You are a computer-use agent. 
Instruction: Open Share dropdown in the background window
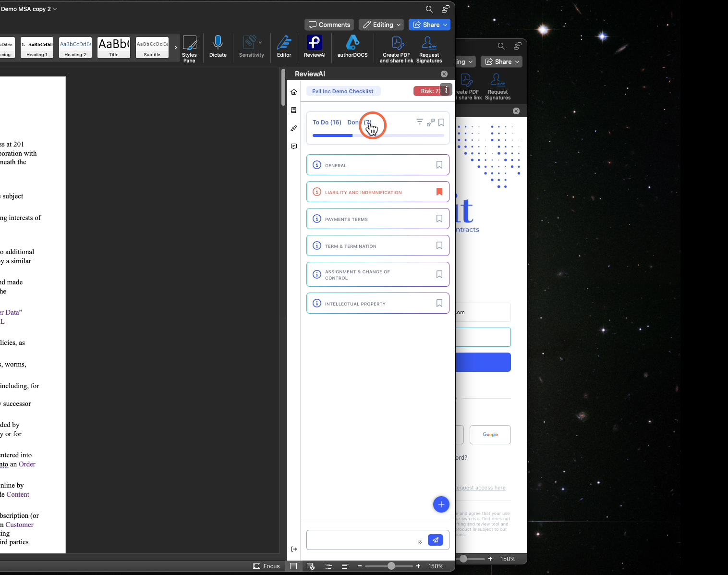[501, 61]
